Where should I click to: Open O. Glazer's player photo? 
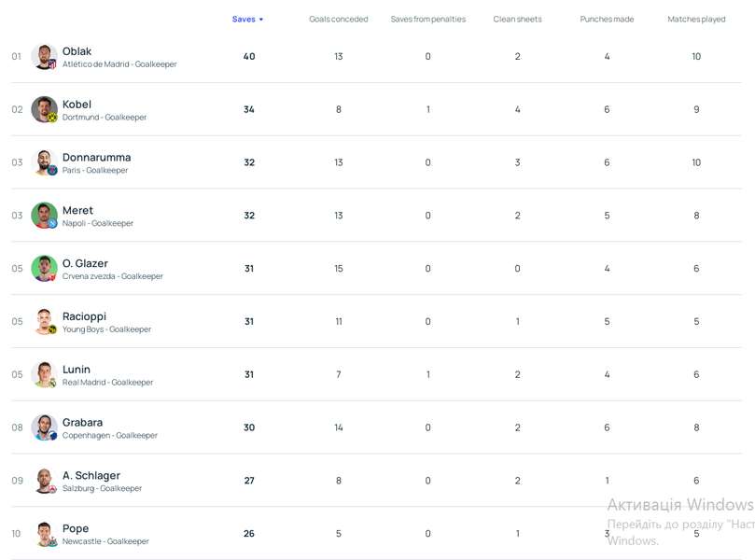tap(44, 269)
